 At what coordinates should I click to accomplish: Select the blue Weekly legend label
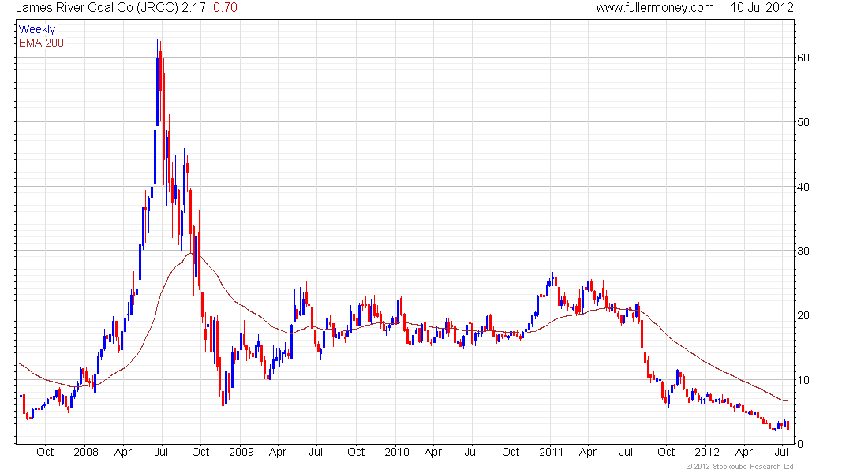pyautogui.click(x=37, y=29)
